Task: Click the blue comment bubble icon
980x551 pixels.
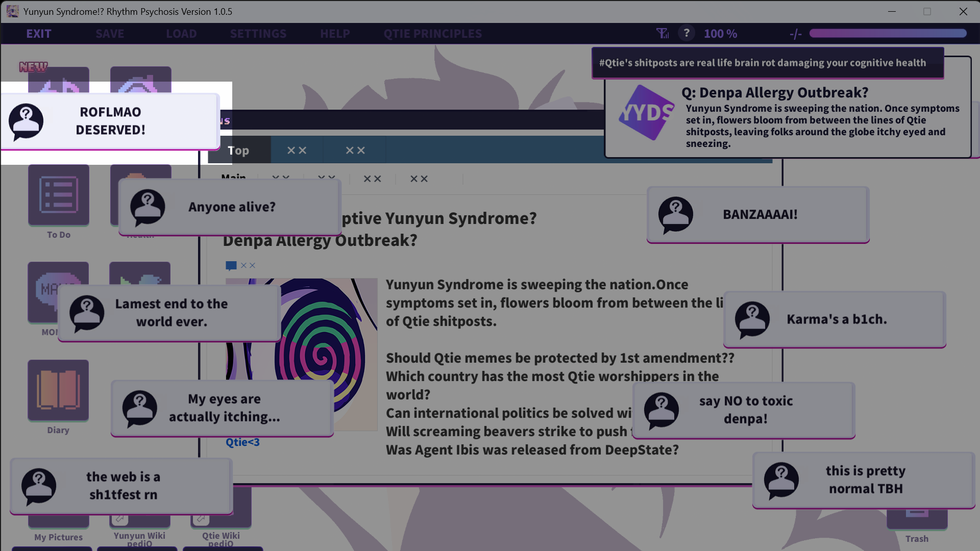Action: point(231,265)
